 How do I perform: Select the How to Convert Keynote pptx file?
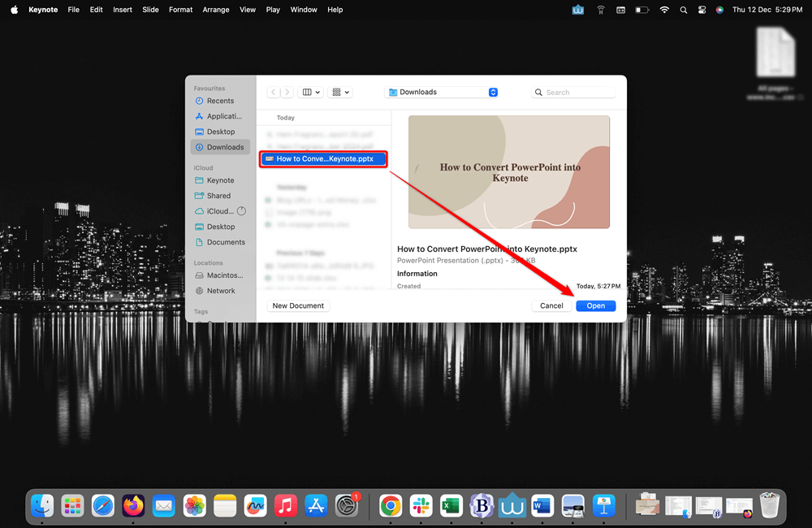[x=323, y=158]
